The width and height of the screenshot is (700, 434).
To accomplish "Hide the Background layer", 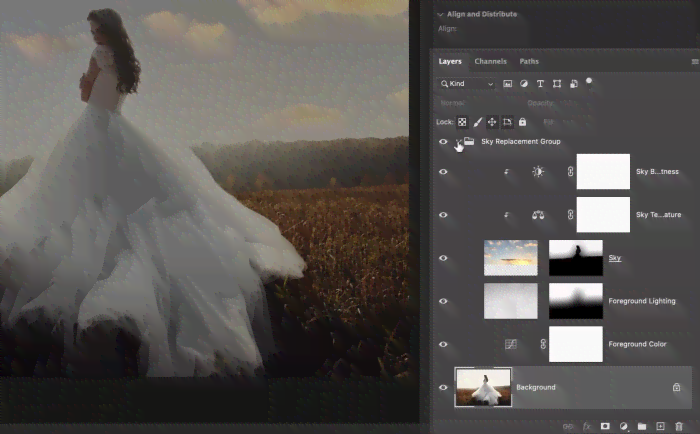I will 443,387.
